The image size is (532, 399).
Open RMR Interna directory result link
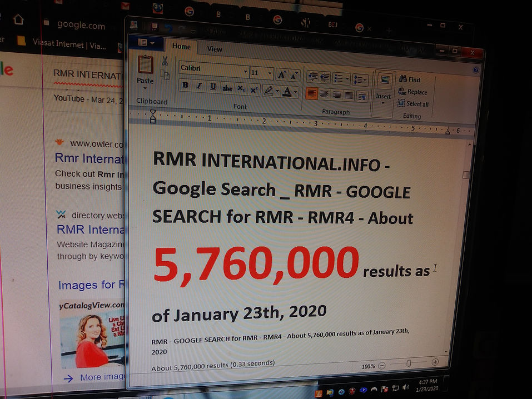[90, 230]
